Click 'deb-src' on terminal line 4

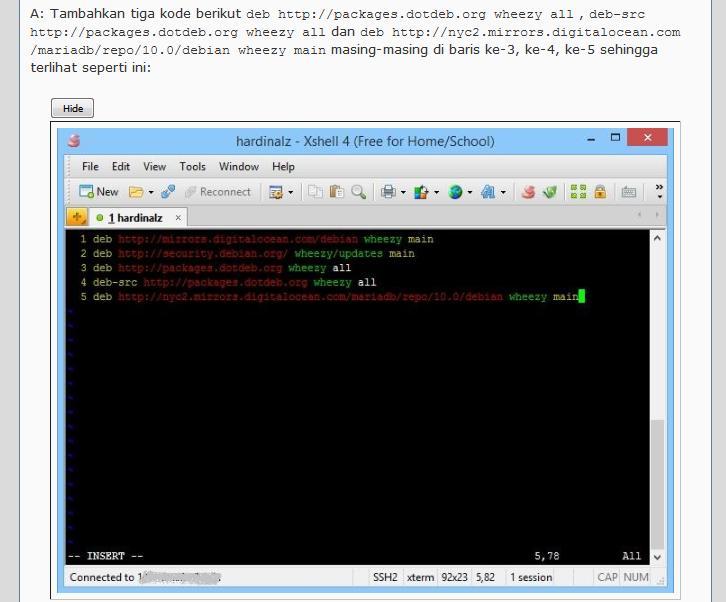(x=115, y=282)
